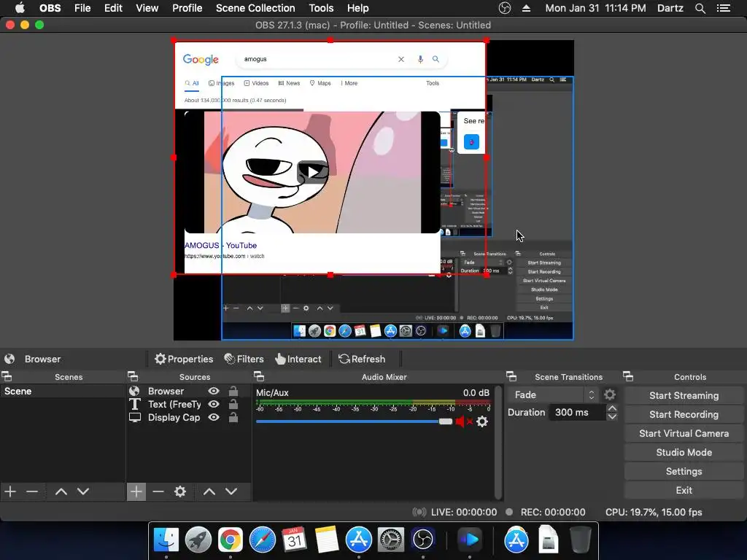
Task: Open Finder from the Dock
Action: 166,540
